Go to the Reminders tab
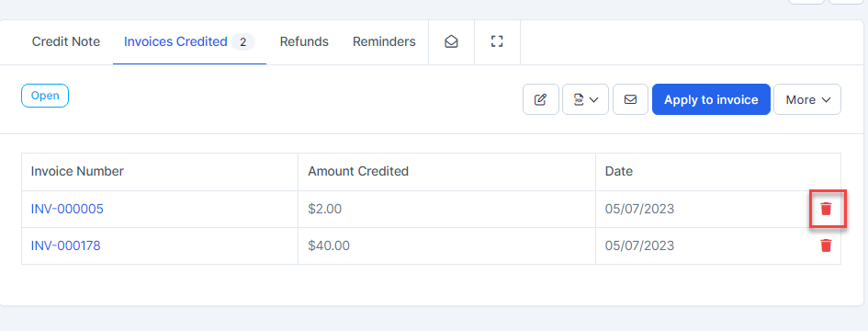 [x=384, y=41]
